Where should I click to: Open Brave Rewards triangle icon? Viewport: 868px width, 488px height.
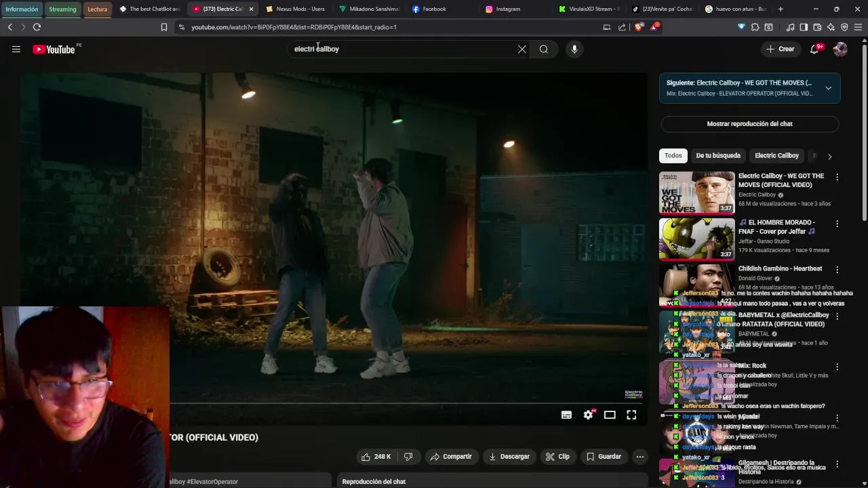click(654, 27)
